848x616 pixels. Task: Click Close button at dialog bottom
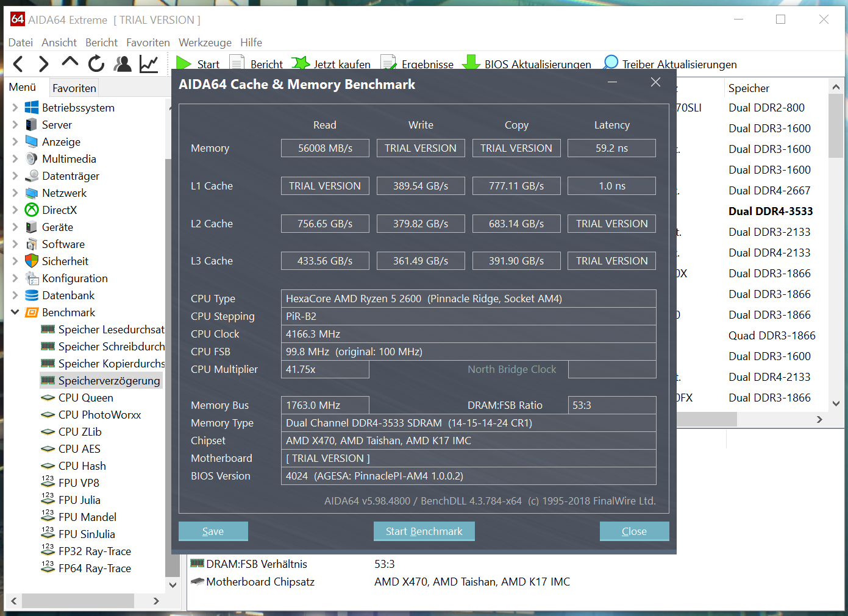pos(634,531)
